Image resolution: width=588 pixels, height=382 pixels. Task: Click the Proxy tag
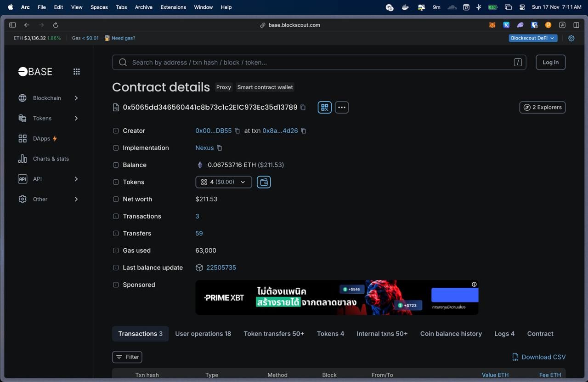click(224, 87)
